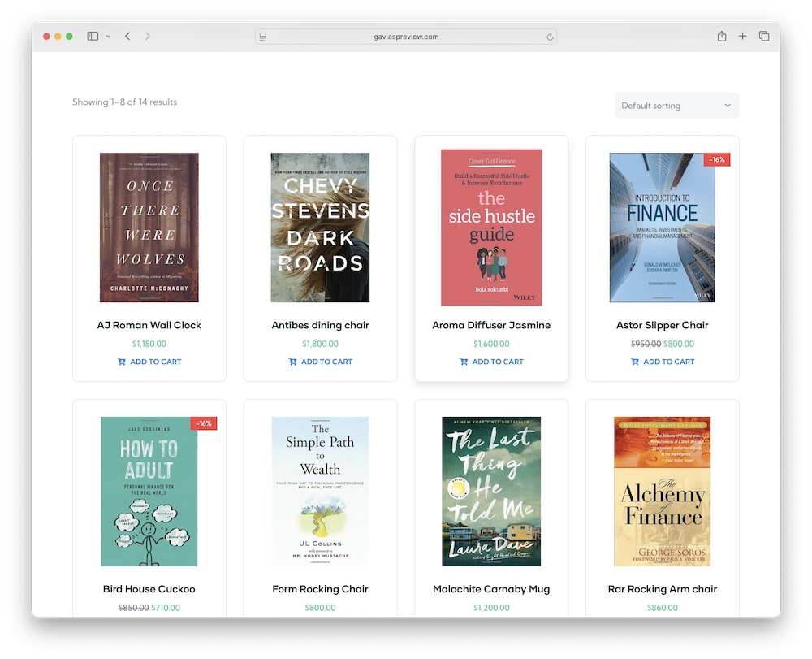Go back with the left arrow
Screen dimensions: 812x659
[x=127, y=37]
